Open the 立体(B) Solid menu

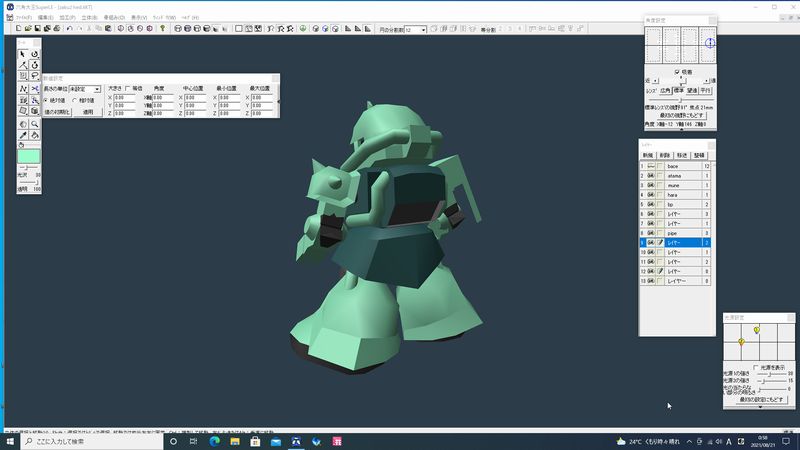coord(89,17)
